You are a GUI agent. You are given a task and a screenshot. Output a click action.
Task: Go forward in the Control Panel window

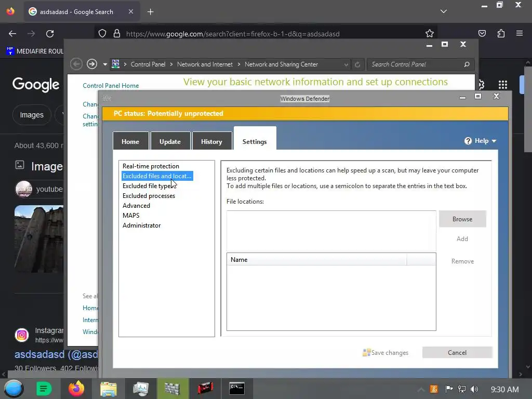(x=91, y=64)
